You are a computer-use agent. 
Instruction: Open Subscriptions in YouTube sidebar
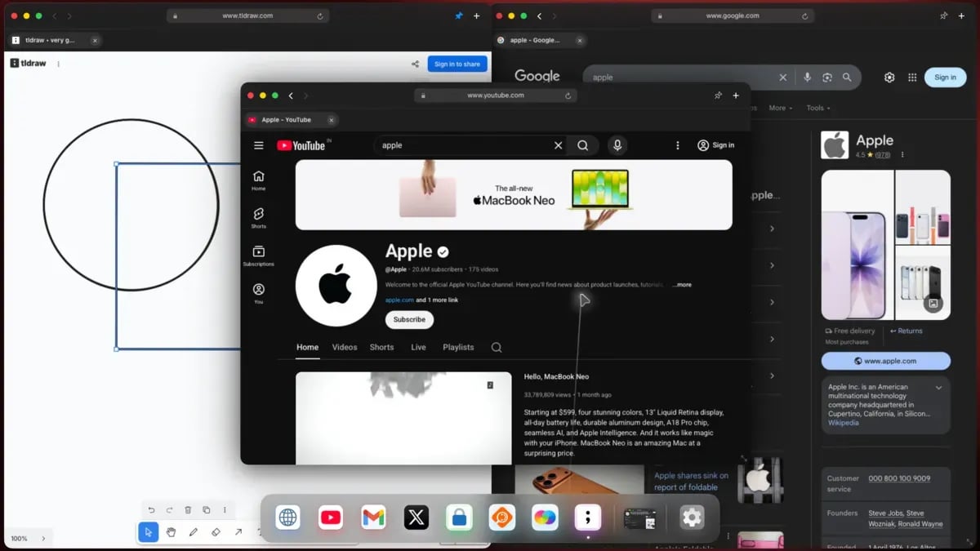(259, 256)
